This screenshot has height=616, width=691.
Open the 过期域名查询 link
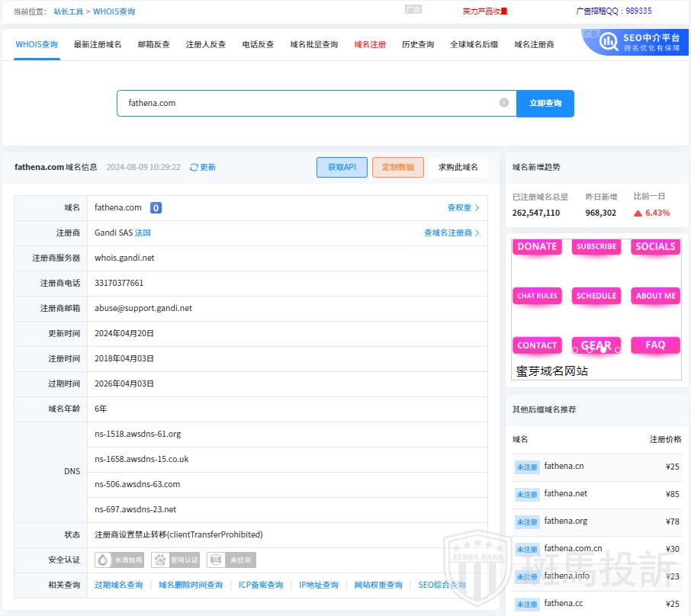118,586
